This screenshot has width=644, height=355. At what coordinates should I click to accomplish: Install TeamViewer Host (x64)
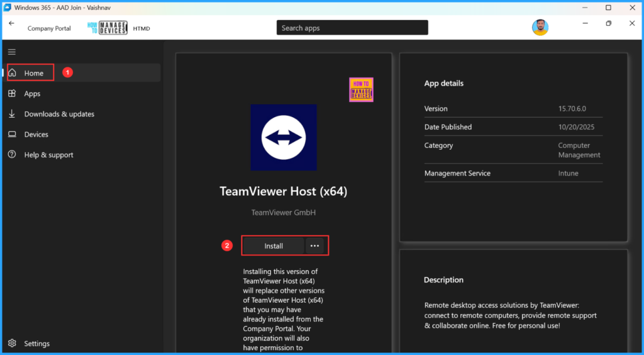point(274,246)
